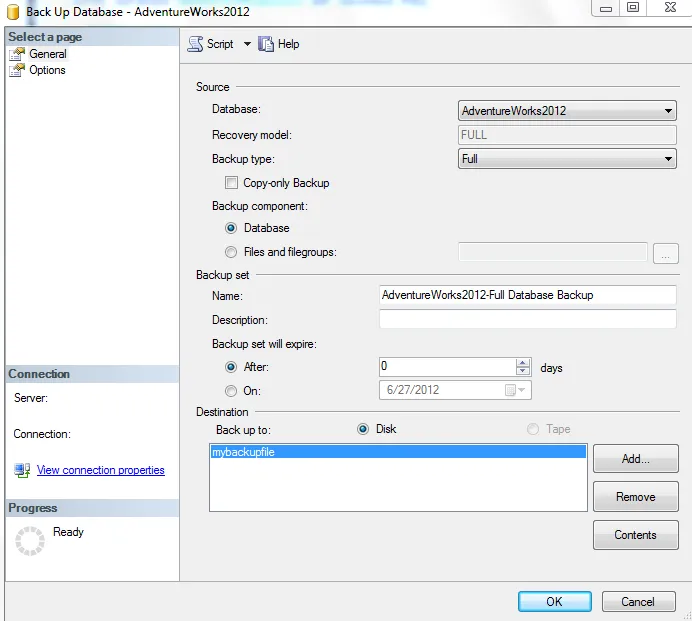Select the Database backup component radio

231,228
